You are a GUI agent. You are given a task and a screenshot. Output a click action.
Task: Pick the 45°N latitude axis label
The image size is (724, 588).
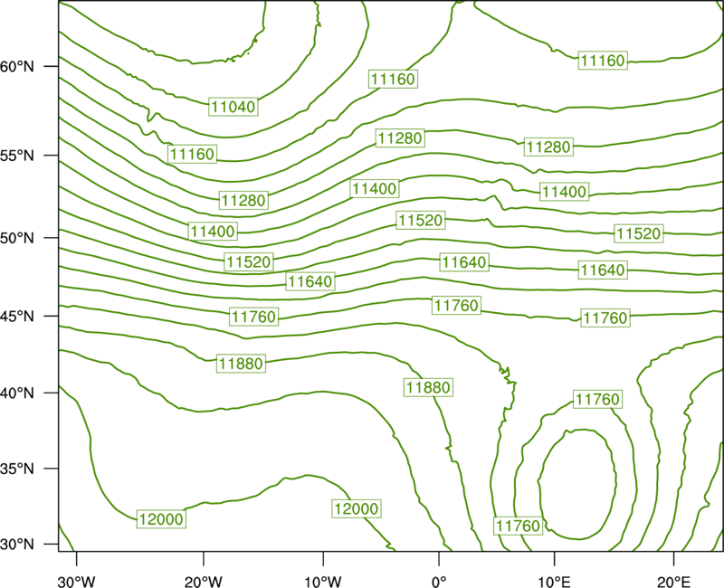point(17,316)
